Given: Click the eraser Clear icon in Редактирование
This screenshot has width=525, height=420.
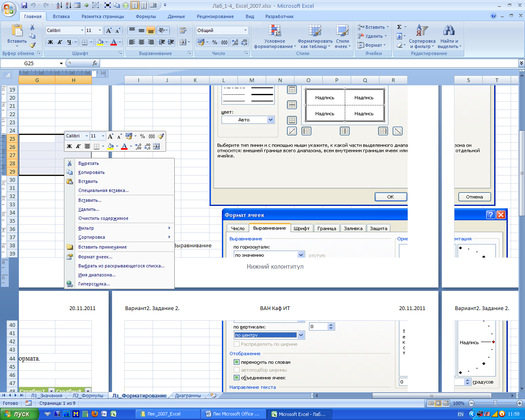Looking at the screenshot, I should tap(399, 45).
